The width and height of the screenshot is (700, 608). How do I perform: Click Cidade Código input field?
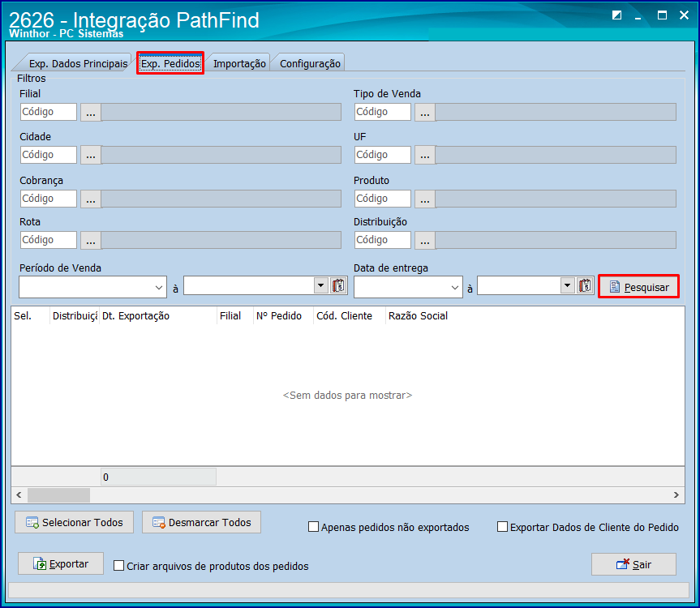pyautogui.click(x=48, y=155)
